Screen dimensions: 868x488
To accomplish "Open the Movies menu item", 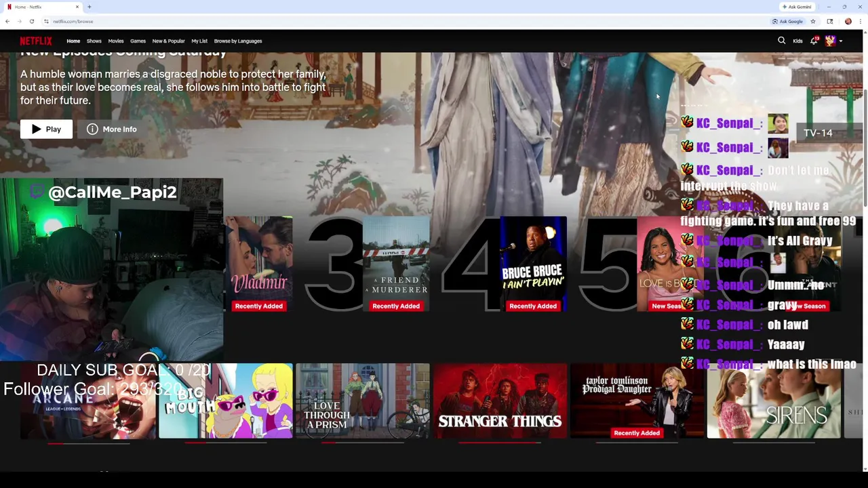I will 116,41.
